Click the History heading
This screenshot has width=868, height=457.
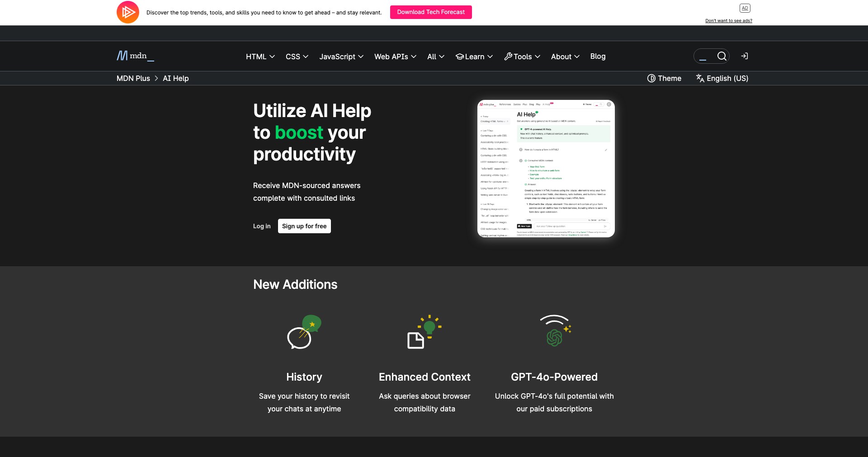pos(304,377)
